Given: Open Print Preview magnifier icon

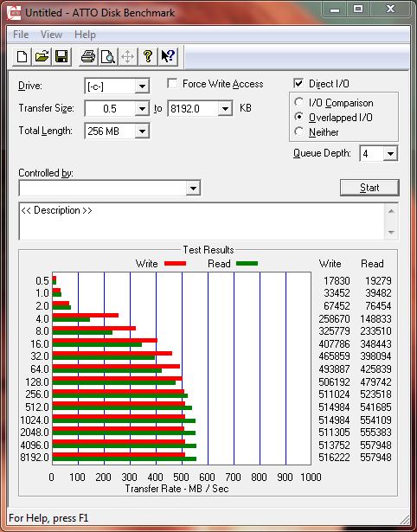Looking at the screenshot, I should pyautogui.click(x=108, y=56).
